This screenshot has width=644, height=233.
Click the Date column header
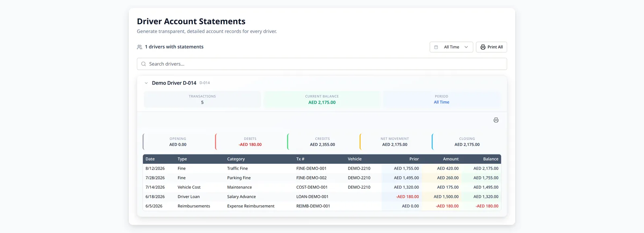tap(150, 159)
